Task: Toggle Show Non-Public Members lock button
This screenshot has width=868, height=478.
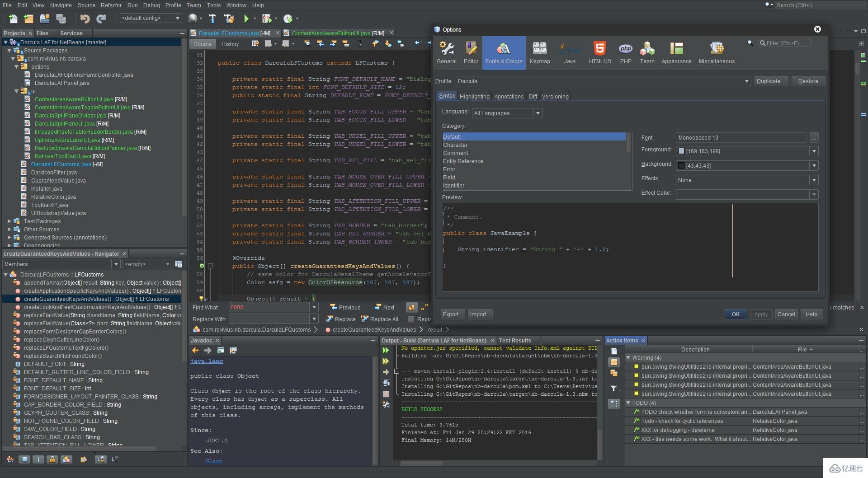Action: 52,459
